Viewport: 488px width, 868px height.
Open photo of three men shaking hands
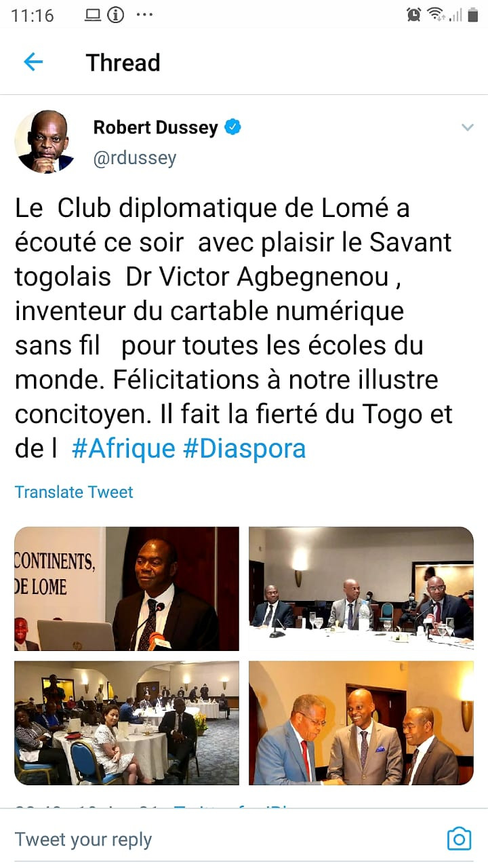coord(361,722)
